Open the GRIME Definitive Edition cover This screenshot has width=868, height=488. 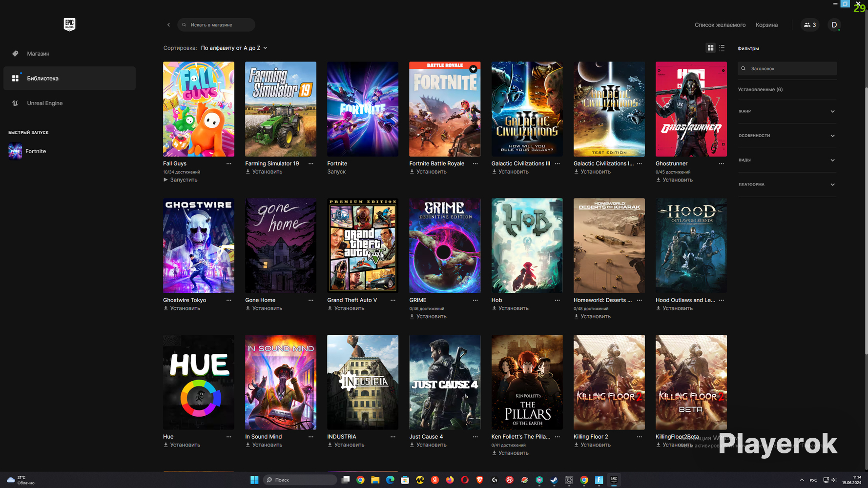(445, 245)
